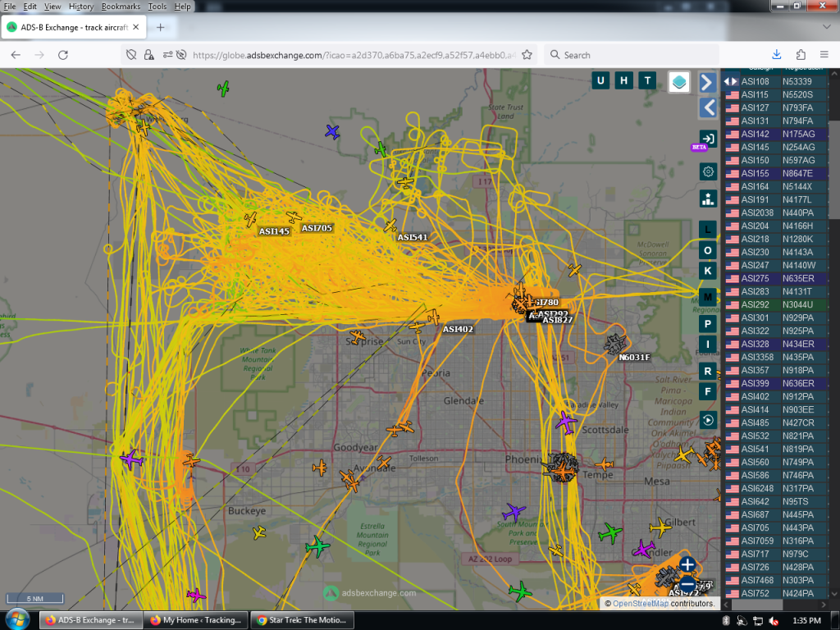Open the extensions puzzle icon
This screenshot has height=630, width=840.
(x=801, y=55)
